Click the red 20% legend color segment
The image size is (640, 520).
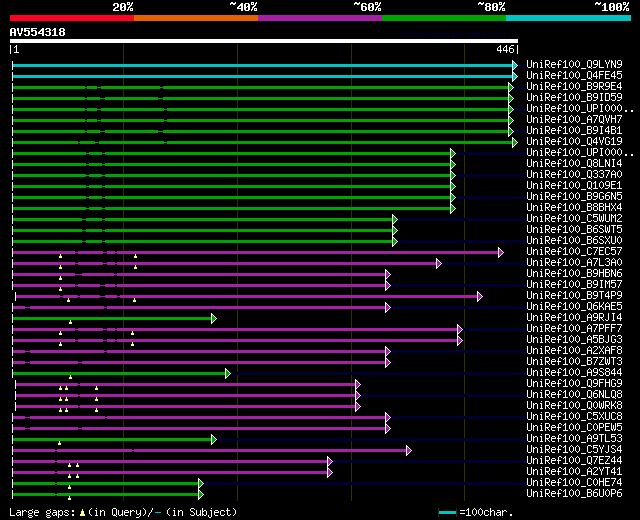[72, 18]
